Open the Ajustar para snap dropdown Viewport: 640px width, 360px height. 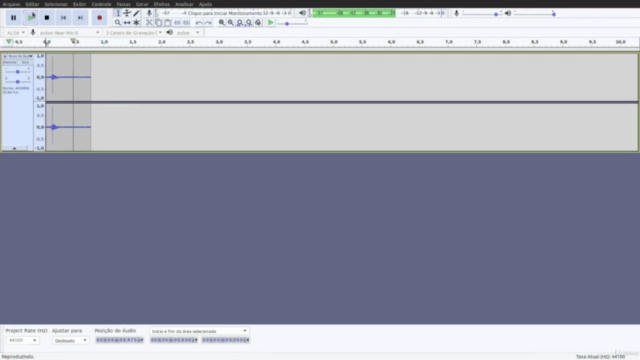click(x=70, y=340)
